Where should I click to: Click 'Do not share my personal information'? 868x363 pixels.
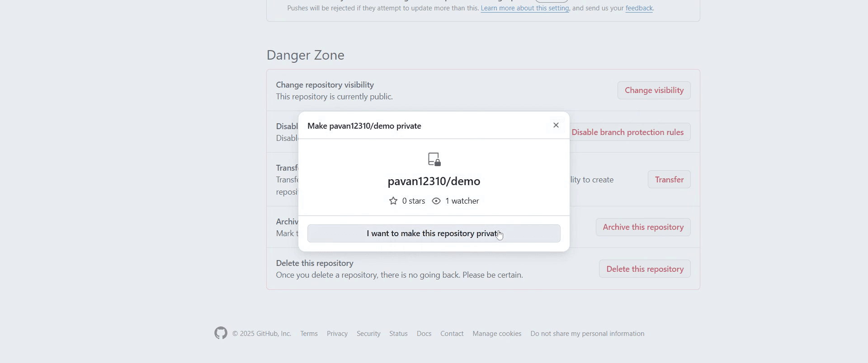point(587,334)
